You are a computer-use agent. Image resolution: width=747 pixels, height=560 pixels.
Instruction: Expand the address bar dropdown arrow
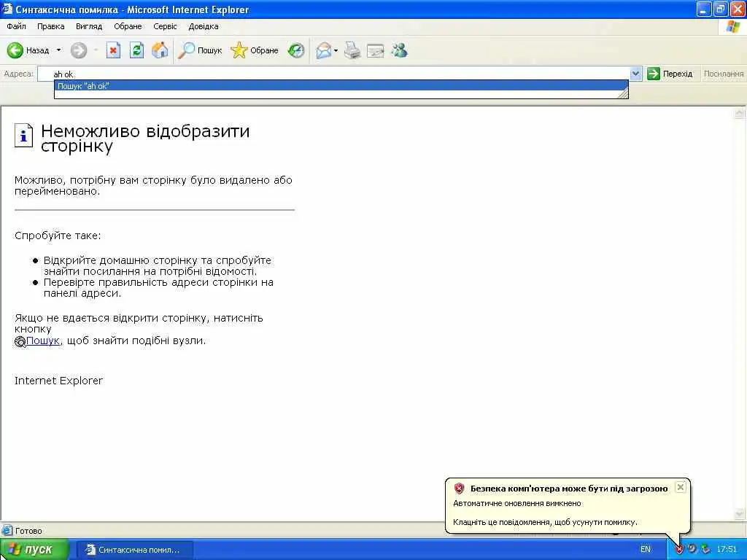pyautogui.click(x=635, y=74)
